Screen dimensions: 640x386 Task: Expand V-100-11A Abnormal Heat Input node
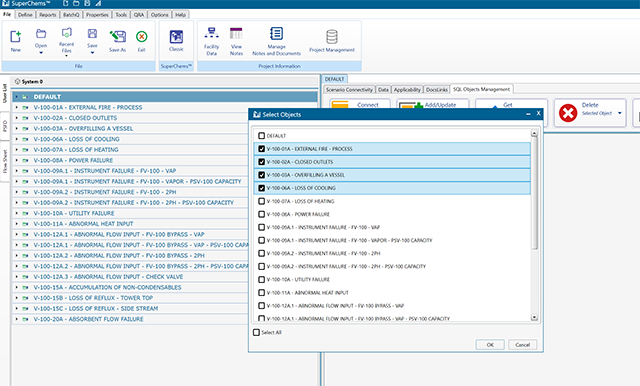17,224
